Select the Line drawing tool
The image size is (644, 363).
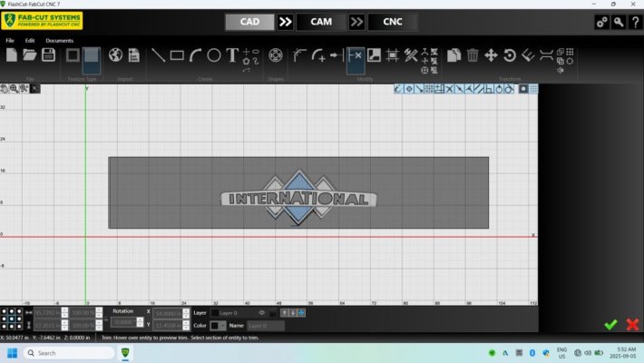(158, 55)
